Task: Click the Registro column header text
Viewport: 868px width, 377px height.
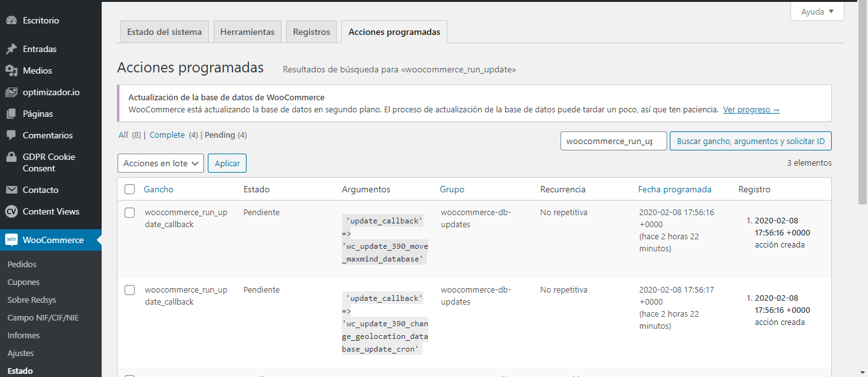Action: coord(754,189)
